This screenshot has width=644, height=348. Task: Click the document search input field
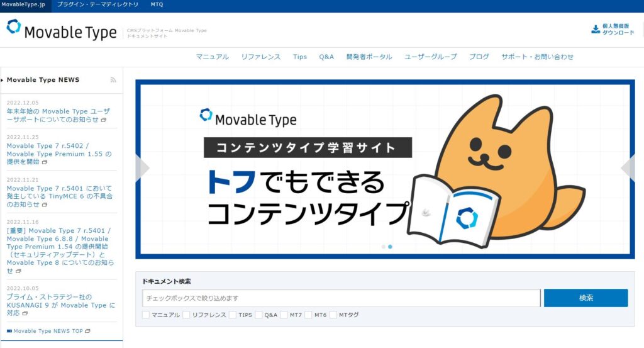pyautogui.click(x=341, y=298)
